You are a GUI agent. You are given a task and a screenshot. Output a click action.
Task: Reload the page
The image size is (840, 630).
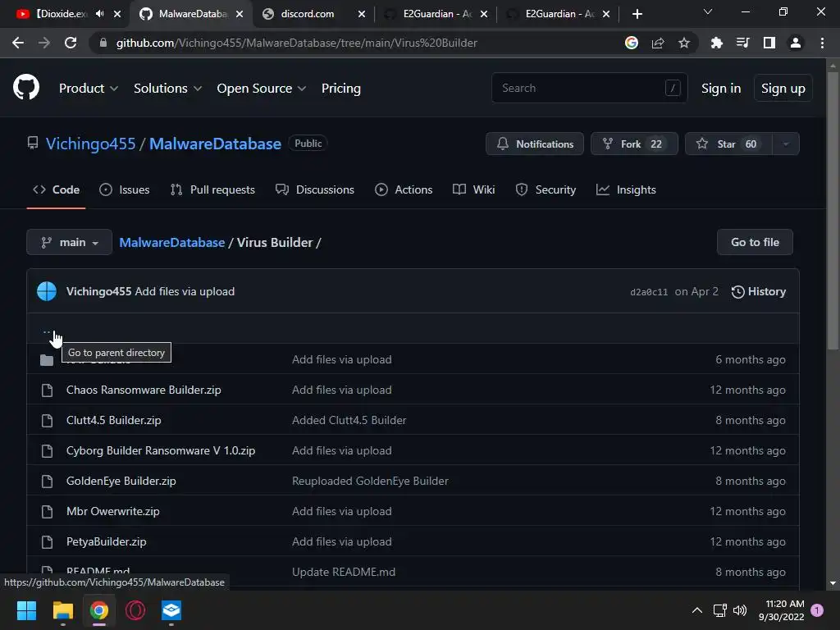pos(71,43)
